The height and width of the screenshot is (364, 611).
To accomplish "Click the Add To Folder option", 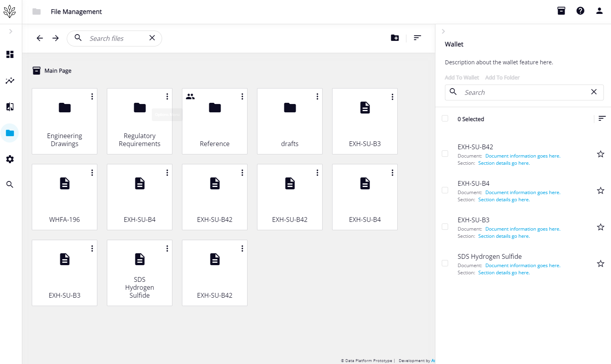I will (x=502, y=77).
